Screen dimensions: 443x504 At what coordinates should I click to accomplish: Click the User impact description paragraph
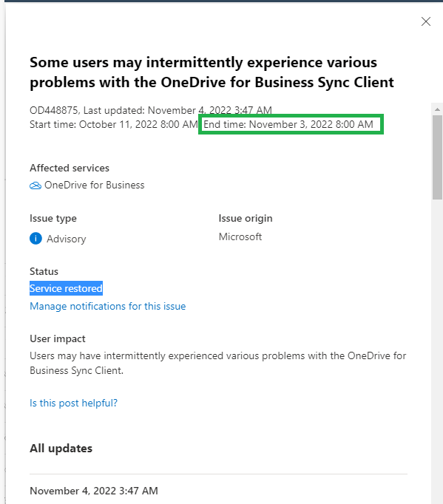pos(217,363)
